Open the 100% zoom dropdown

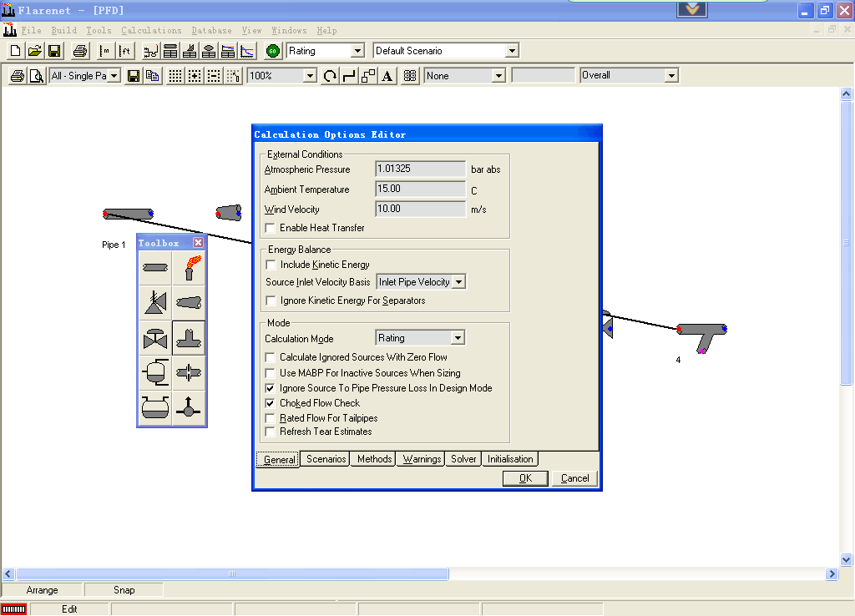(310, 76)
